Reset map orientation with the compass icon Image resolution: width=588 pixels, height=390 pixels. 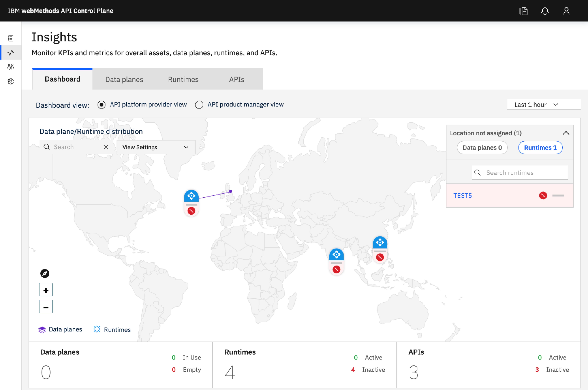pyautogui.click(x=45, y=274)
